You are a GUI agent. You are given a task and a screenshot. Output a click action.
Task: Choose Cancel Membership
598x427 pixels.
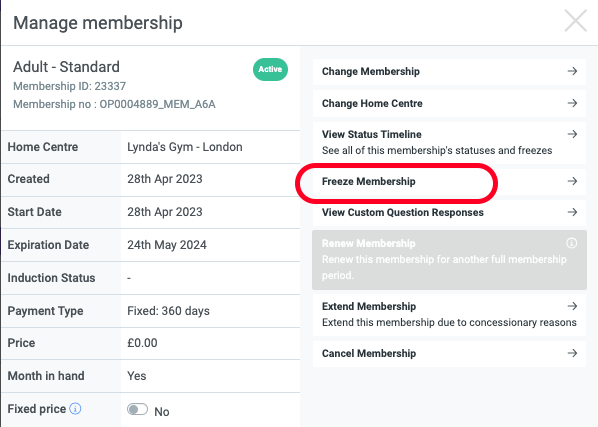[x=449, y=353]
